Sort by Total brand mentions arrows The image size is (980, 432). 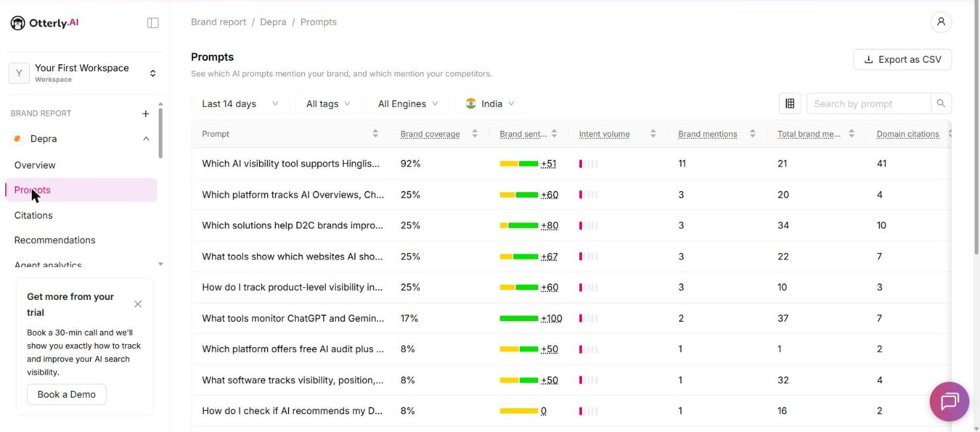tap(852, 133)
